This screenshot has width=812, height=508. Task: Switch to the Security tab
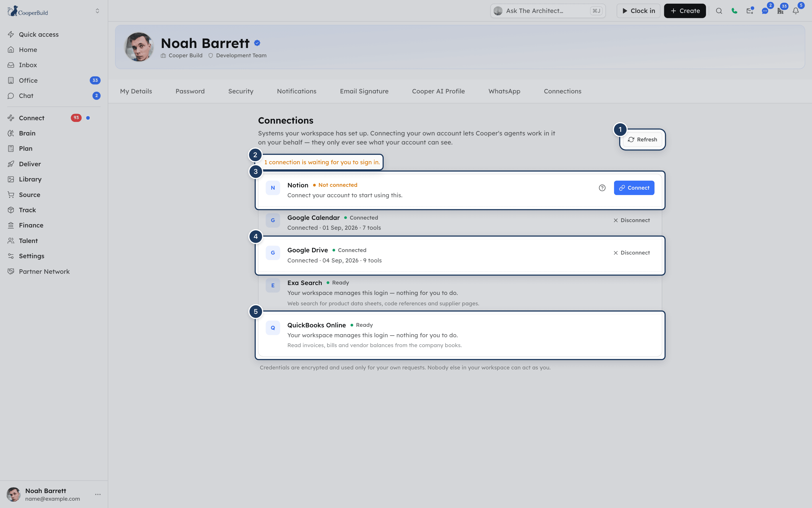pyautogui.click(x=240, y=91)
